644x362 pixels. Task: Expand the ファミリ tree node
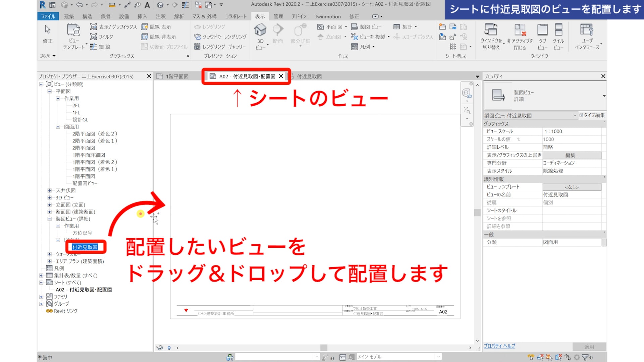click(x=41, y=297)
